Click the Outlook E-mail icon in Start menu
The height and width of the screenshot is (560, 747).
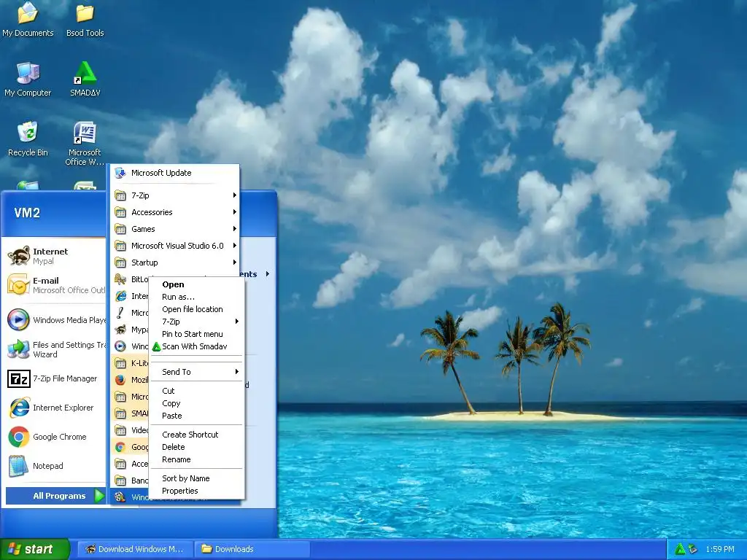pyautogui.click(x=18, y=285)
